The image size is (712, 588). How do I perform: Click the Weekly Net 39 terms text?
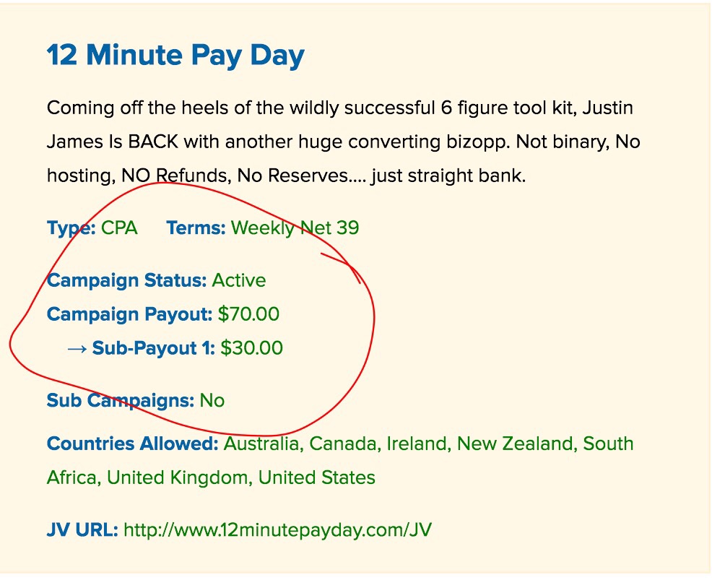point(295,228)
